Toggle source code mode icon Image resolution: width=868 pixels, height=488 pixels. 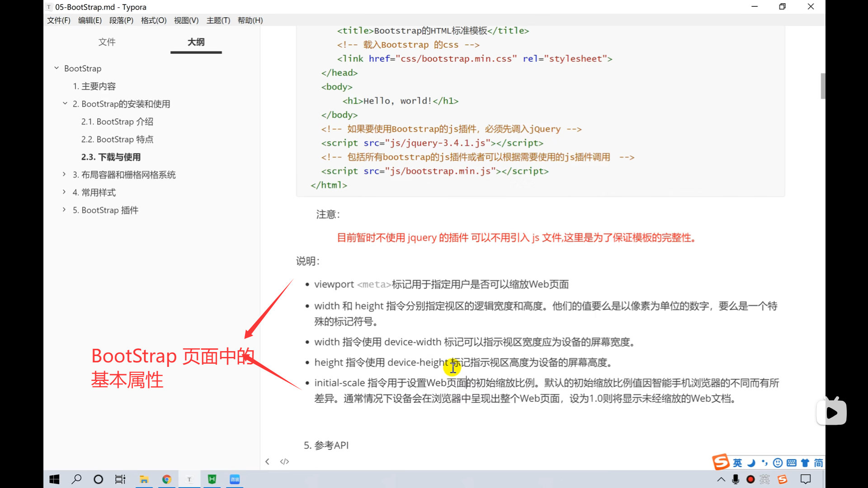click(x=284, y=461)
